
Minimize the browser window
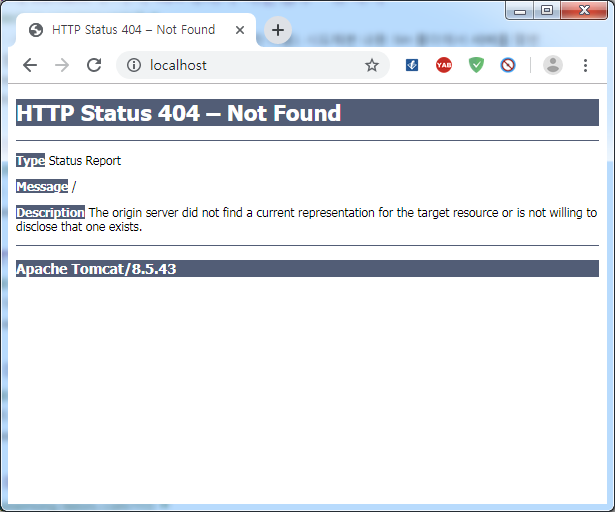click(520, 10)
